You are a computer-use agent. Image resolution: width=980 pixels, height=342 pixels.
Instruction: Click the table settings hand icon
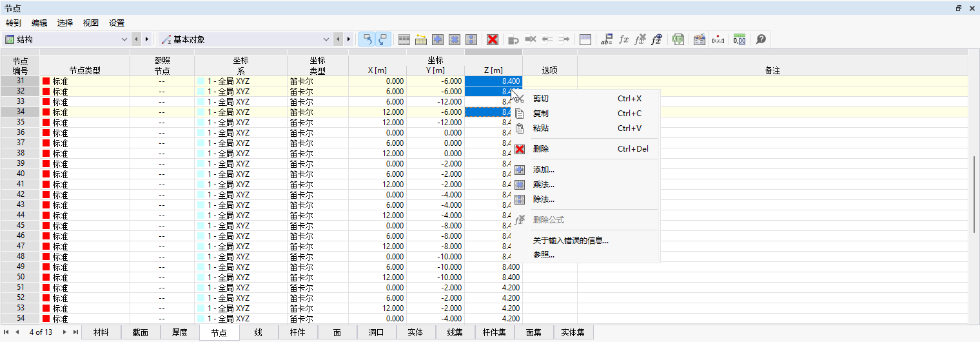click(x=699, y=39)
